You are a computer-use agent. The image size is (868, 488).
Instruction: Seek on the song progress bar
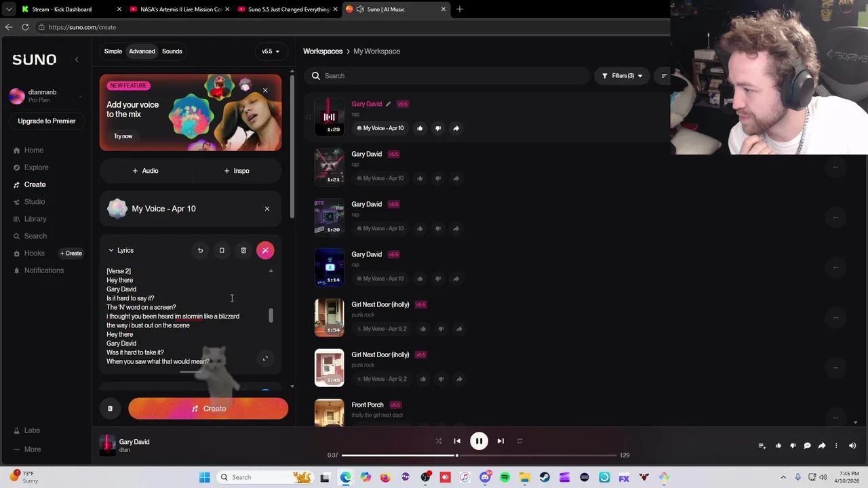point(479,455)
